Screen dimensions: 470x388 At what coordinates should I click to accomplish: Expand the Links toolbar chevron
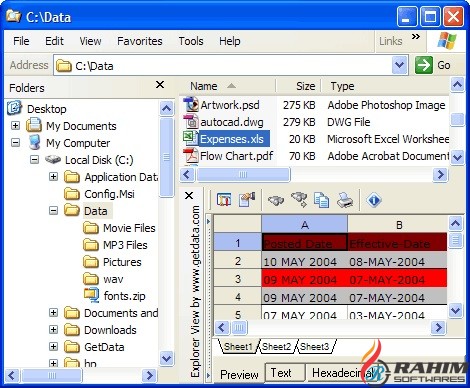click(415, 36)
